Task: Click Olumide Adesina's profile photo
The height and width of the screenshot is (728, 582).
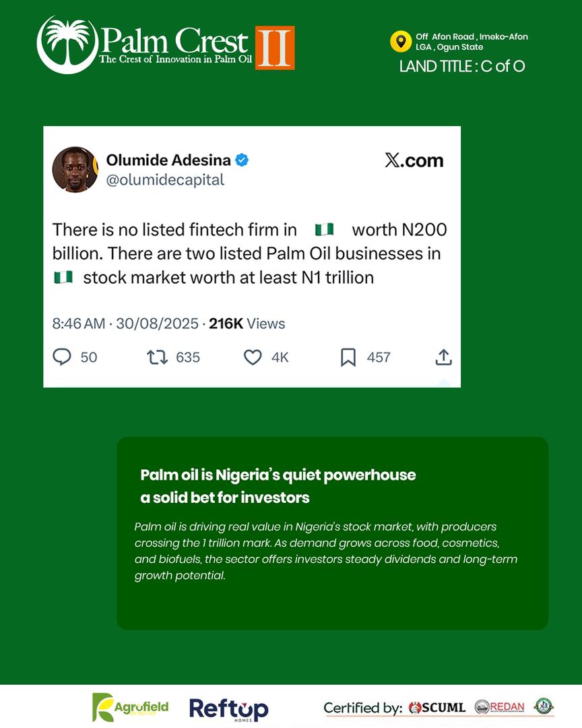Action: pyautogui.click(x=75, y=169)
